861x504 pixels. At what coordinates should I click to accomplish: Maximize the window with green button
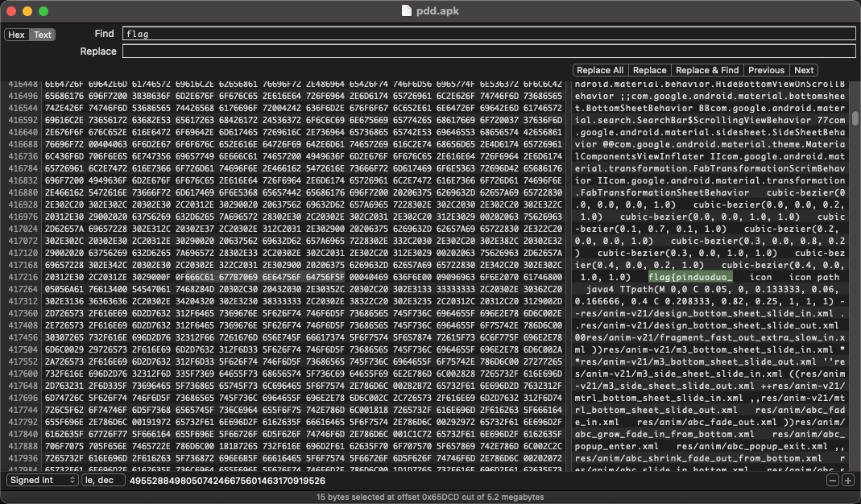pos(43,11)
